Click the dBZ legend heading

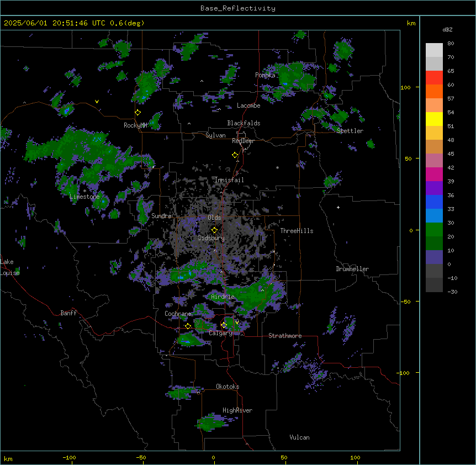[447, 29]
